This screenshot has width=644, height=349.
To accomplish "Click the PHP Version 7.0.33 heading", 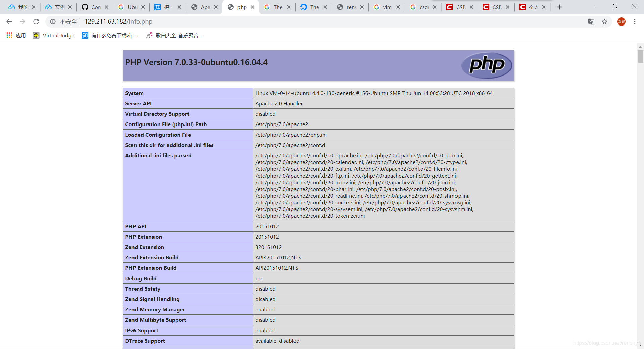I will 197,62.
